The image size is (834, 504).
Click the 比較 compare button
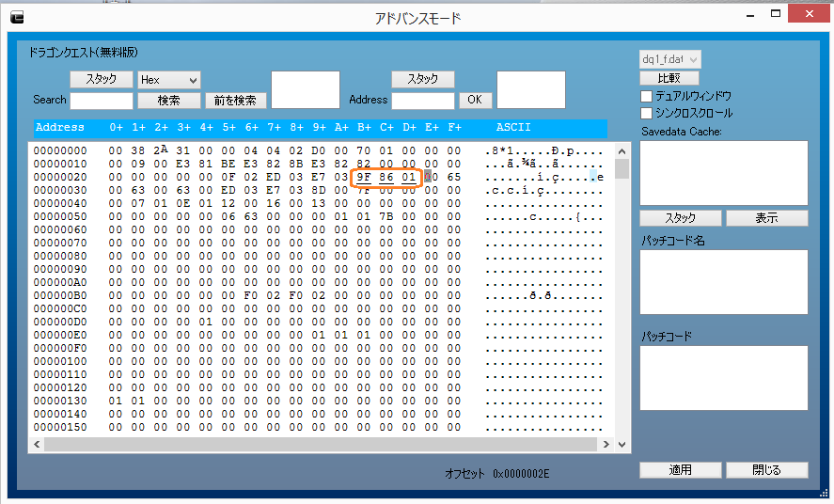669,78
